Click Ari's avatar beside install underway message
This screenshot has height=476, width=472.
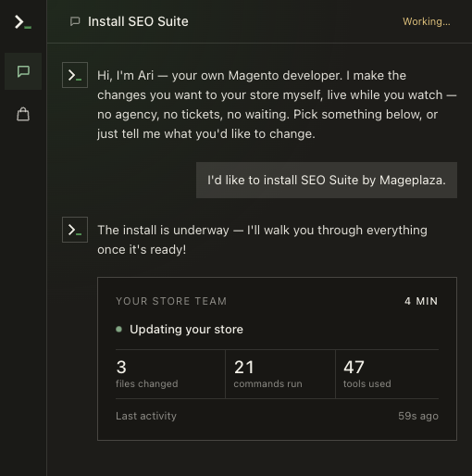(75, 230)
